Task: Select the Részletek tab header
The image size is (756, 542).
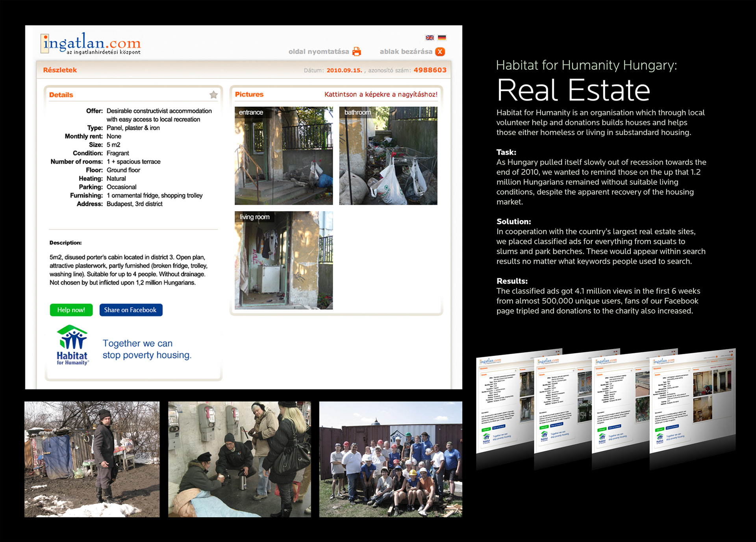Action: tap(60, 70)
